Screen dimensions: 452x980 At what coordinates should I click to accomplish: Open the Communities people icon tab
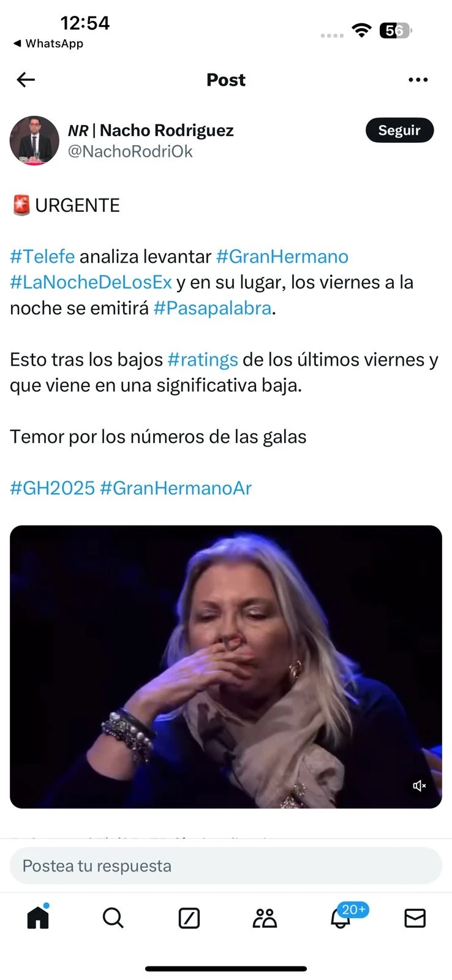coord(265,918)
